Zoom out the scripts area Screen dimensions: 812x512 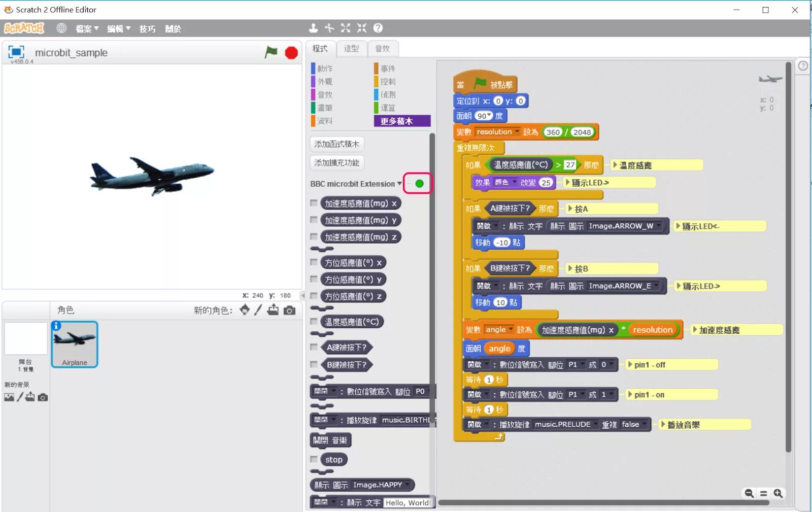coord(749,493)
